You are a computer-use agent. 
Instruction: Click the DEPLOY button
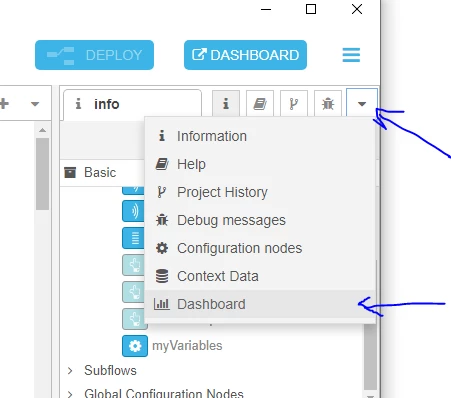pyautogui.click(x=94, y=55)
